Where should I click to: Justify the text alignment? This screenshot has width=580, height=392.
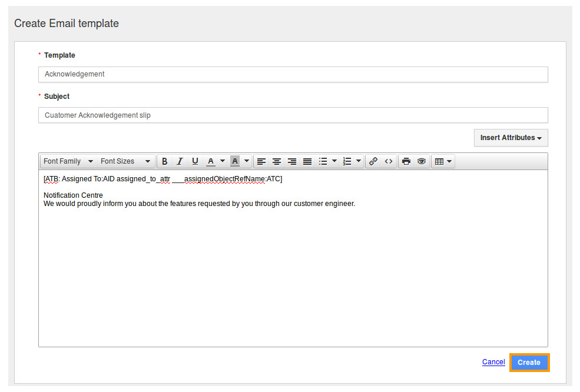tap(307, 161)
